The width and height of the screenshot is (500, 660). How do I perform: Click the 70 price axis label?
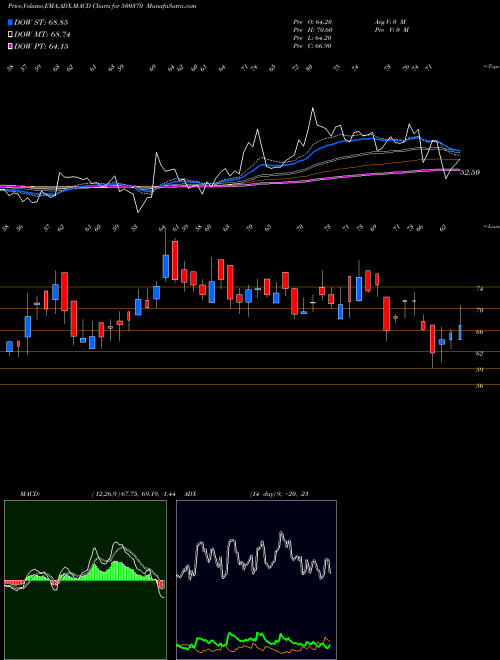pyautogui.click(x=479, y=310)
